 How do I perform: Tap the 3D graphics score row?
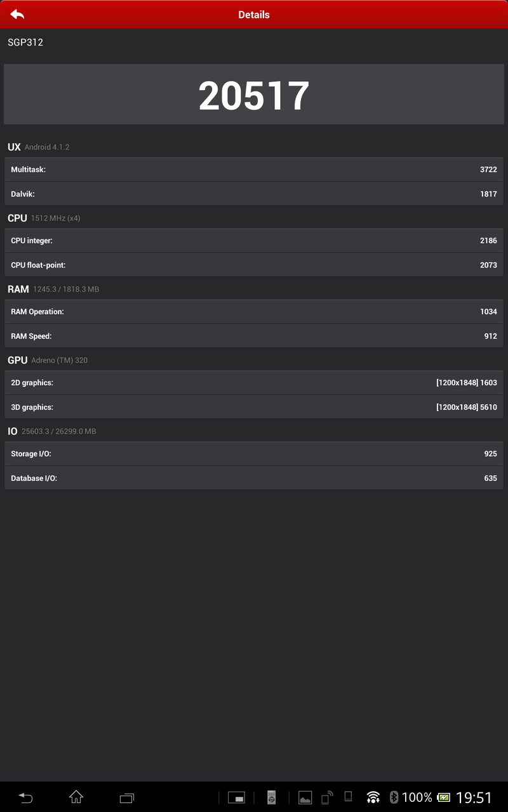254,407
